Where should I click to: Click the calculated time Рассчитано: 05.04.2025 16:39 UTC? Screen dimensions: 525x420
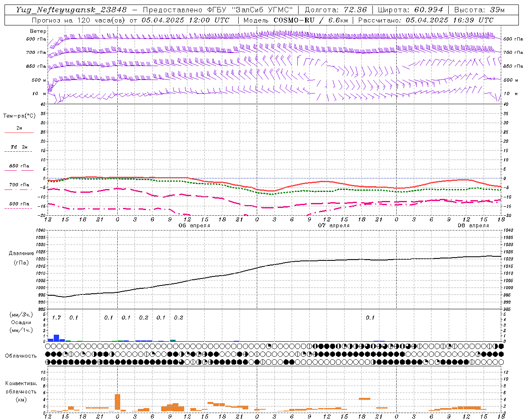(x=426, y=20)
